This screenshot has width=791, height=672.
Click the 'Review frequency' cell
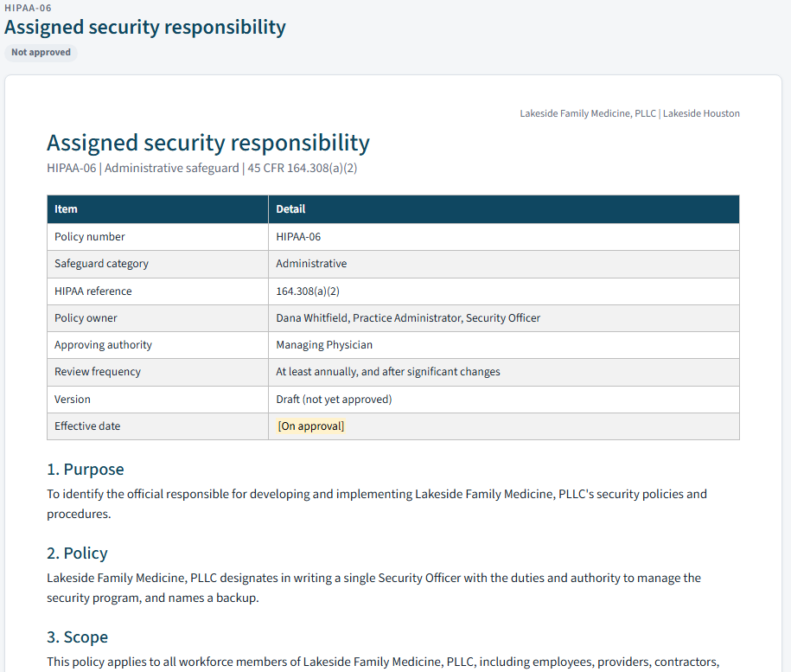(158, 372)
